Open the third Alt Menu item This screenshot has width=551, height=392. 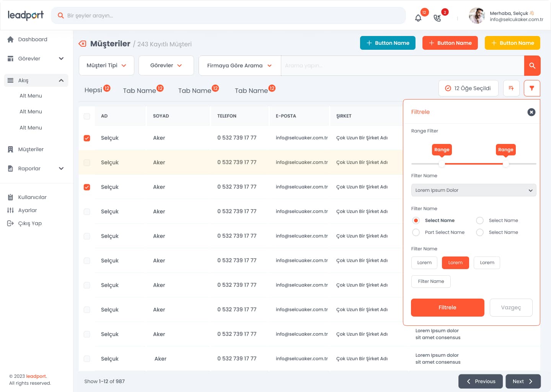[31, 128]
